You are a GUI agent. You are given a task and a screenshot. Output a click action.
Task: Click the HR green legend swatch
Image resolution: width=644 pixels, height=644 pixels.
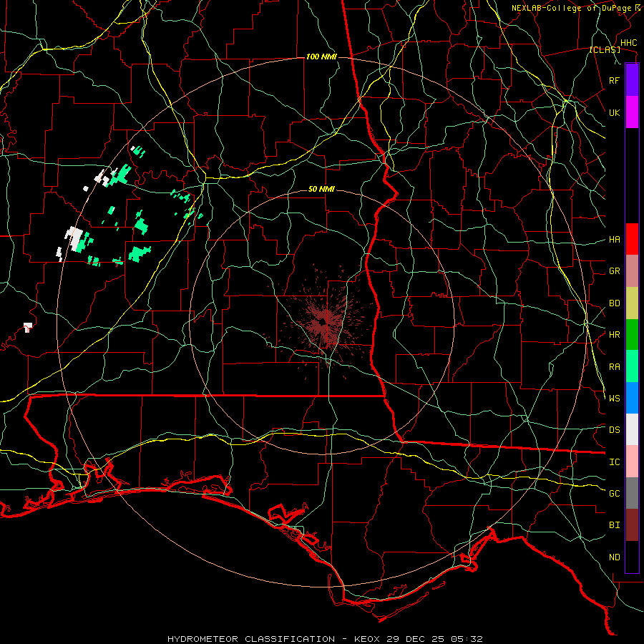632,335
